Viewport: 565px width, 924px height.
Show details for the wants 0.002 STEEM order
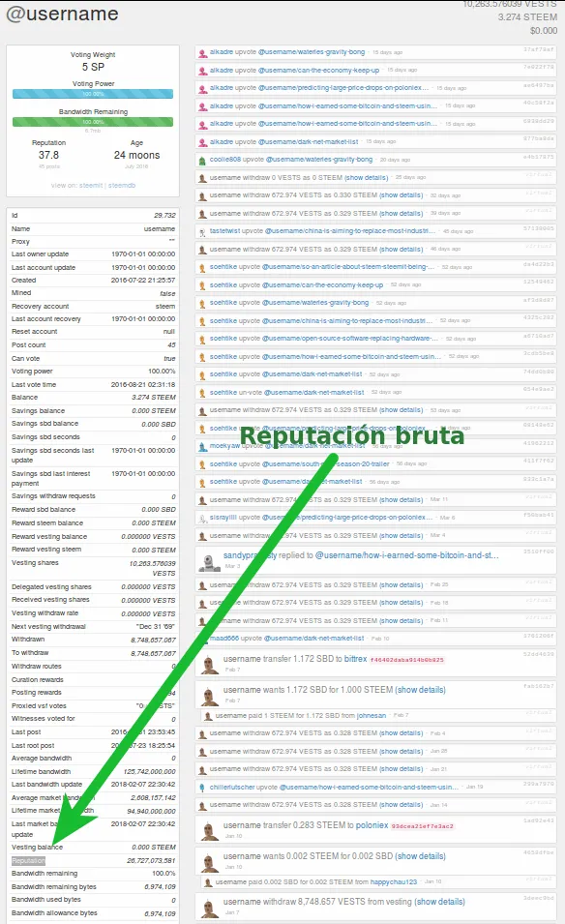pyautogui.click(x=420, y=856)
